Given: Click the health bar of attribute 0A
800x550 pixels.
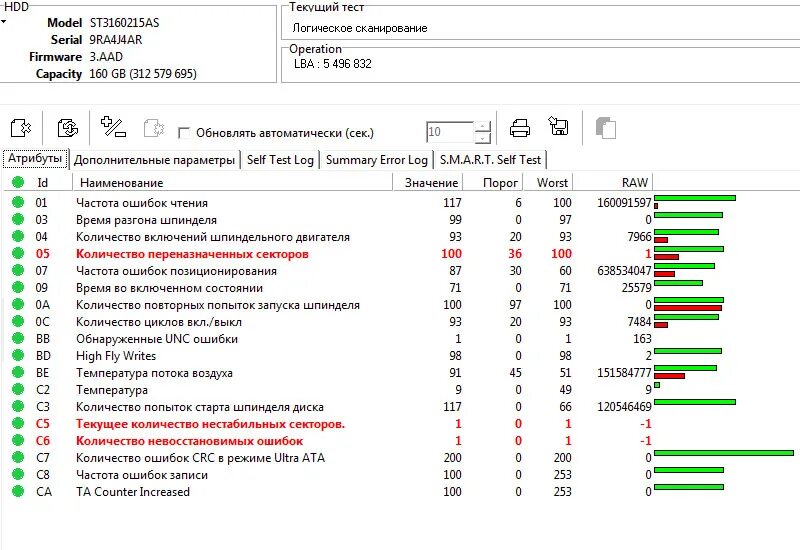Looking at the screenshot, I should click(689, 304).
